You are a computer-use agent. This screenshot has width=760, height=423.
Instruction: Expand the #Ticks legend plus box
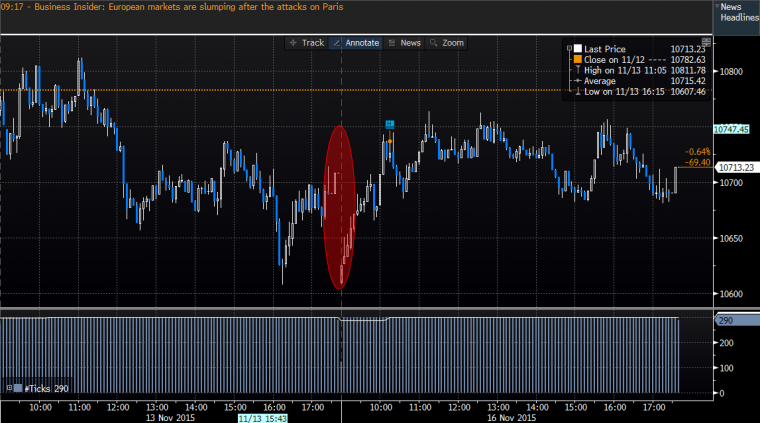coord(9,387)
